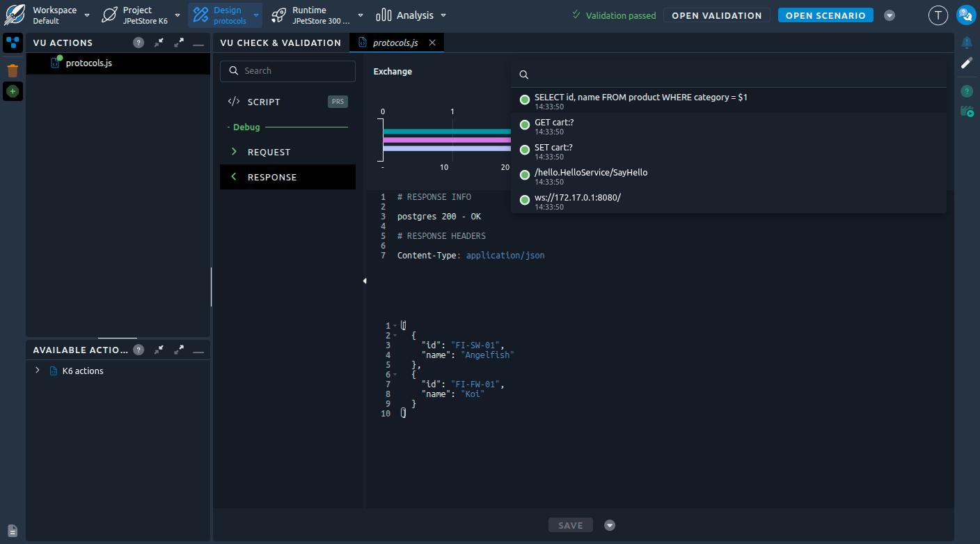
Task: Shrink the VU ACTIONS panel
Action: pyautogui.click(x=159, y=42)
